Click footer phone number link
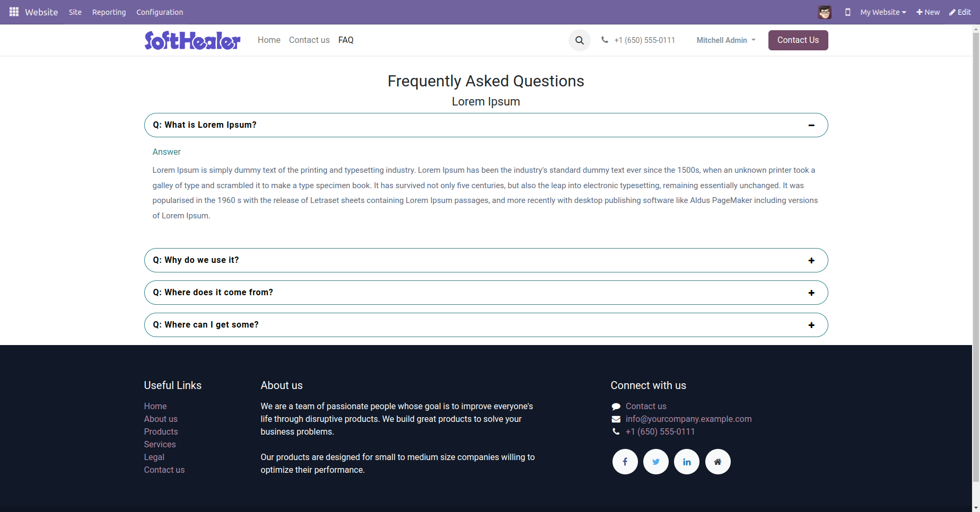The image size is (980, 512). (x=660, y=432)
